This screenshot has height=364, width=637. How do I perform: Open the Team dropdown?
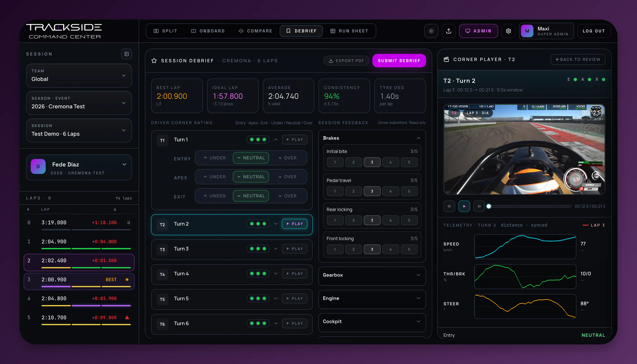click(x=79, y=75)
